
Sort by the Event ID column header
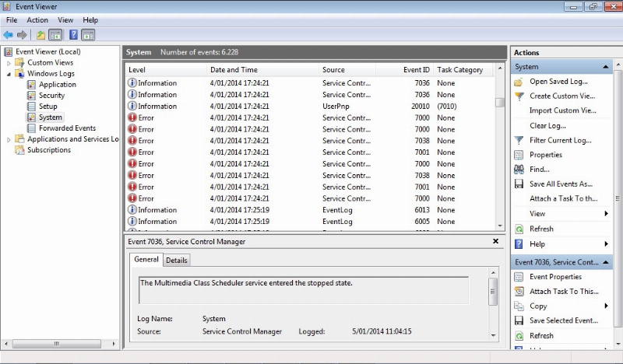click(x=404, y=69)
